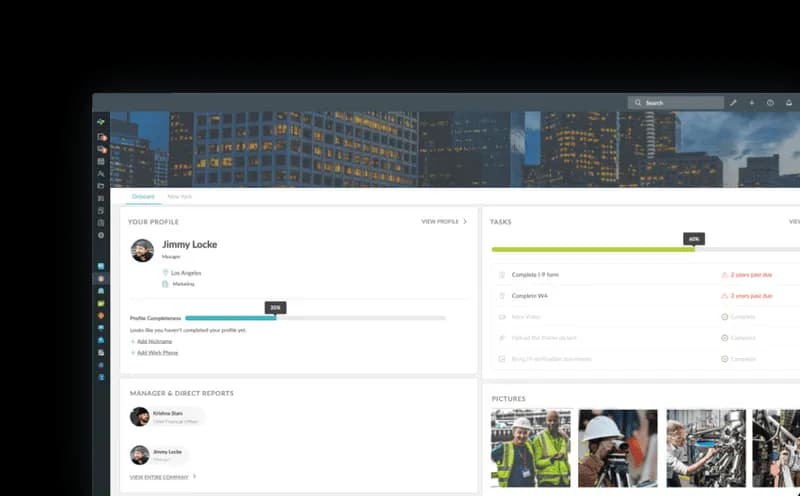Click past due label on Complete W4 row
The height and width of the screenshot is (496, 800).
(751, 295)
